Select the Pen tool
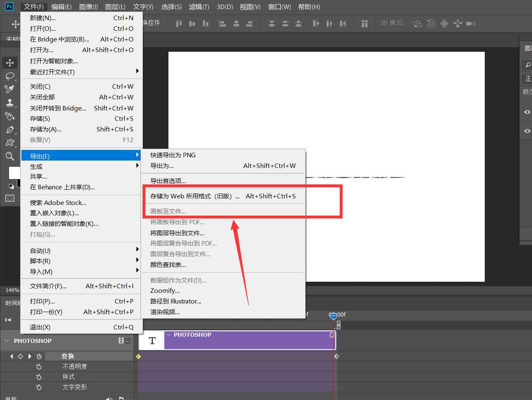Viewport: 532px width, 400px height. pos(10,130)
